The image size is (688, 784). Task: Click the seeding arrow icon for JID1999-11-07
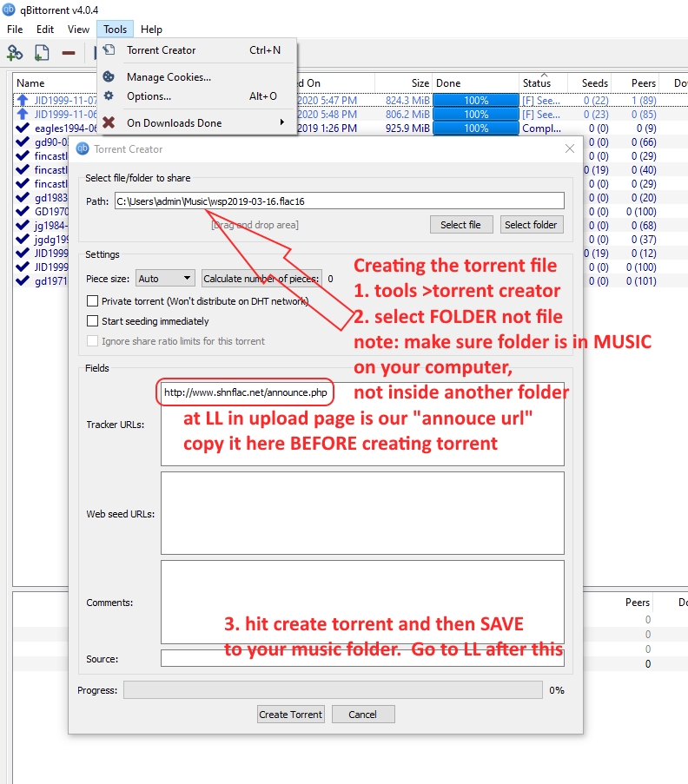click(x=23, y=100)
